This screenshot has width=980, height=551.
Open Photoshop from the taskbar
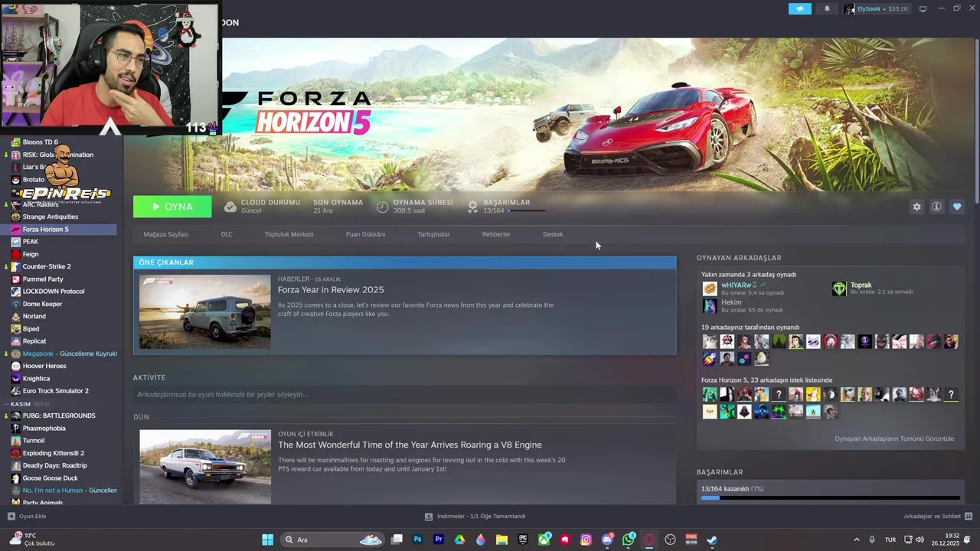pyautogui.click(x=417, y=540)
